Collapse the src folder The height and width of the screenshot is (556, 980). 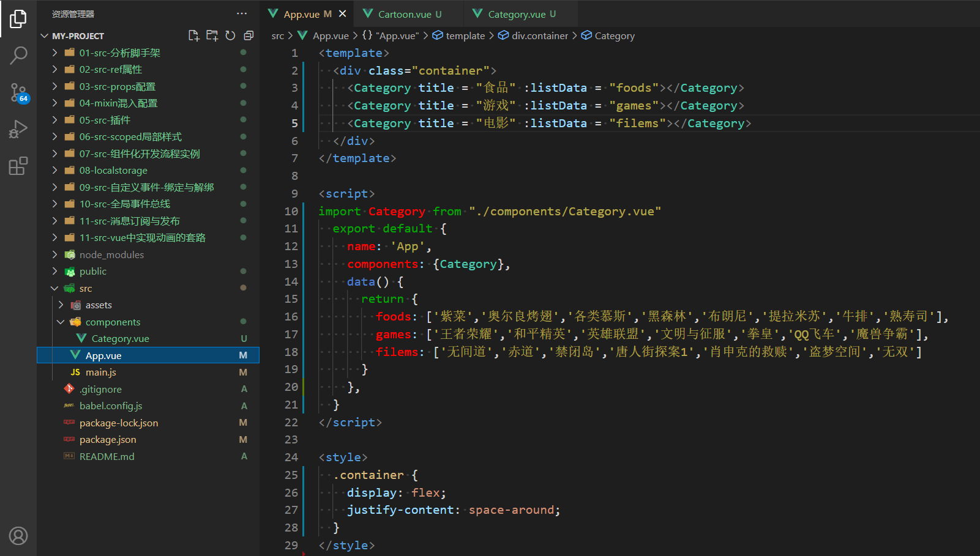click(148, 288)
